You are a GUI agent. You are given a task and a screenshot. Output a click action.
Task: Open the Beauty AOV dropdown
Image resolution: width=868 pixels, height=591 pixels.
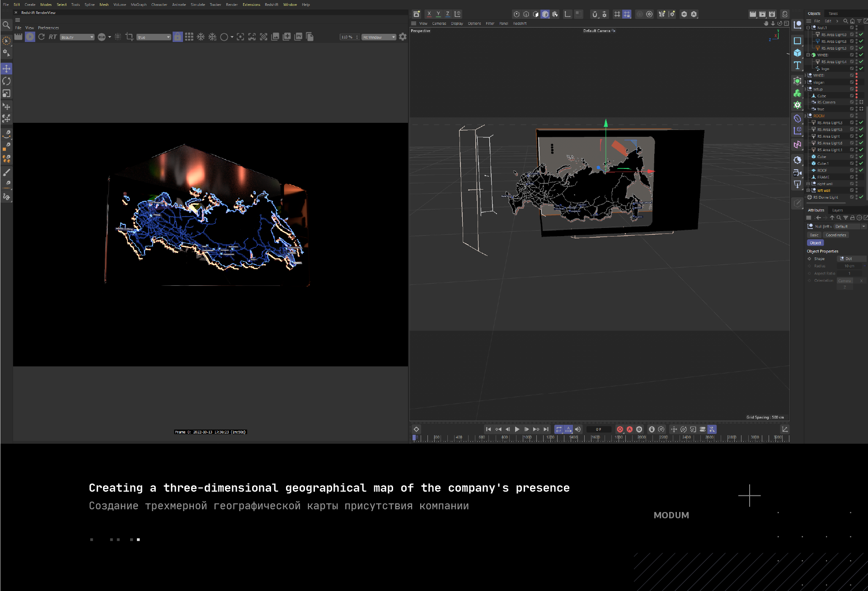point(77,37)
